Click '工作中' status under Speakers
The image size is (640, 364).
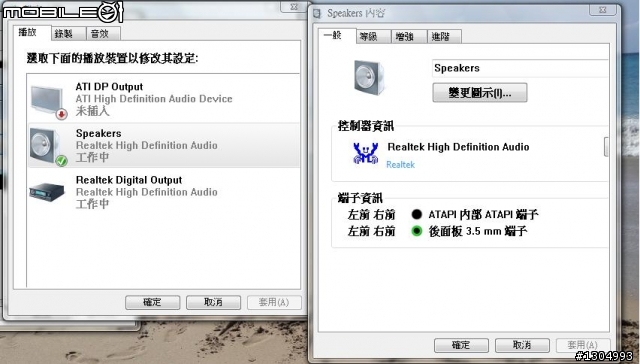click(x=92, y=157)
